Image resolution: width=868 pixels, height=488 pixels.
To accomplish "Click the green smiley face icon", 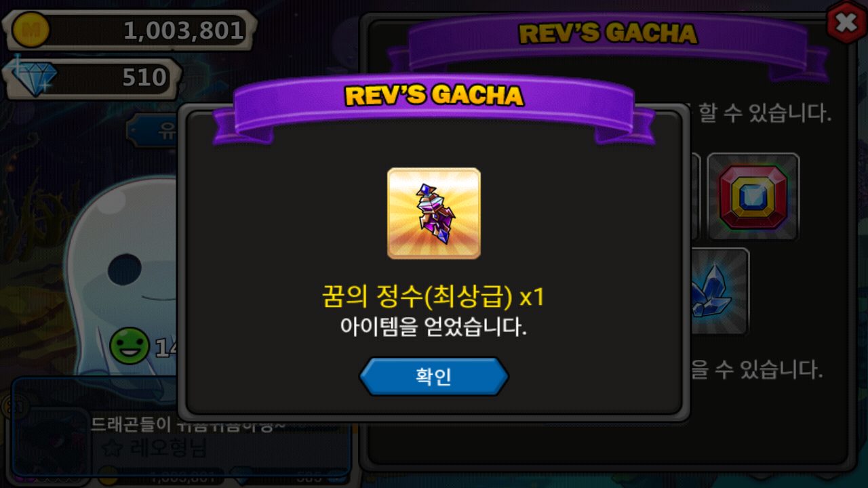I will (129, 346).
